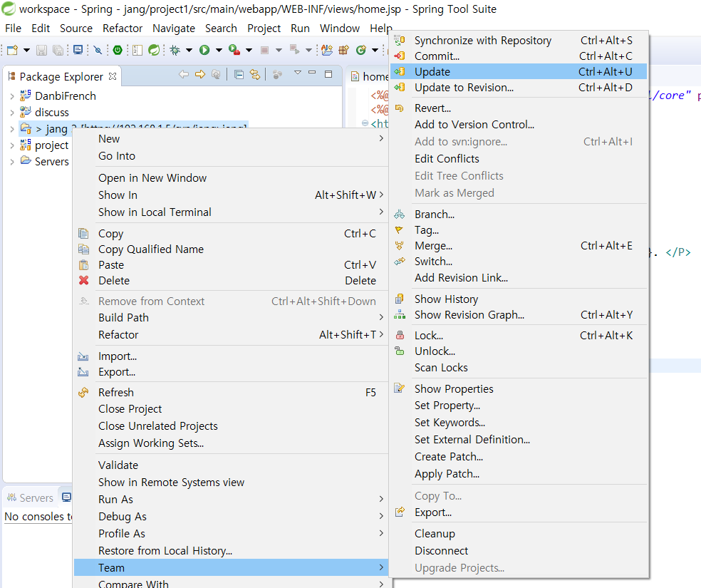Select Show Revision Graph...
701x588 pixels.
pos(519,315)
